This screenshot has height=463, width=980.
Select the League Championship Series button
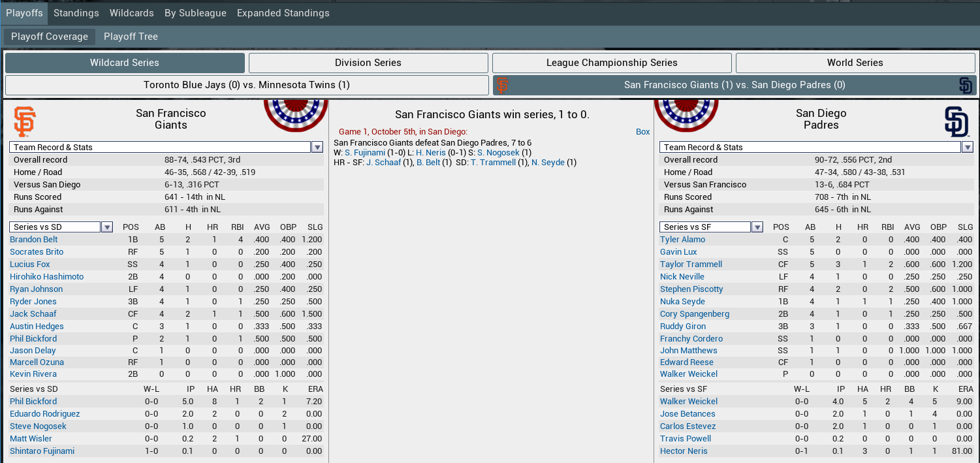click(612, 63)
